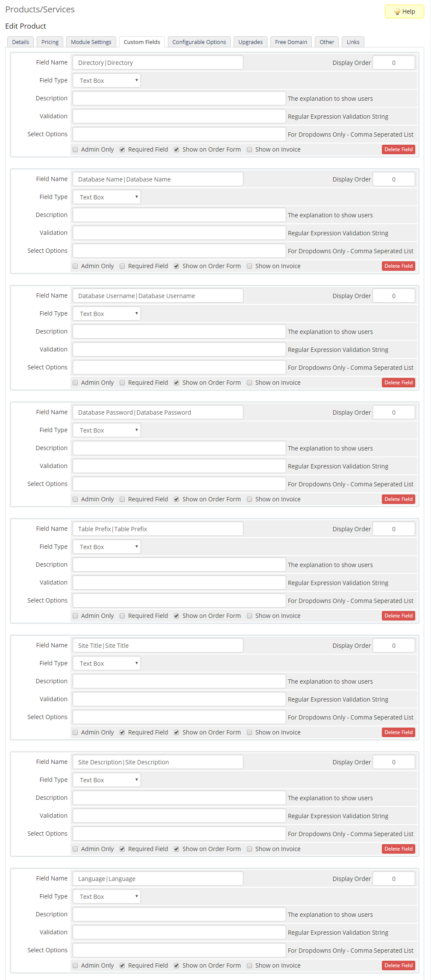
Task: Open the Field Type dropdown for Site Description
Action: tap(107, 780)
